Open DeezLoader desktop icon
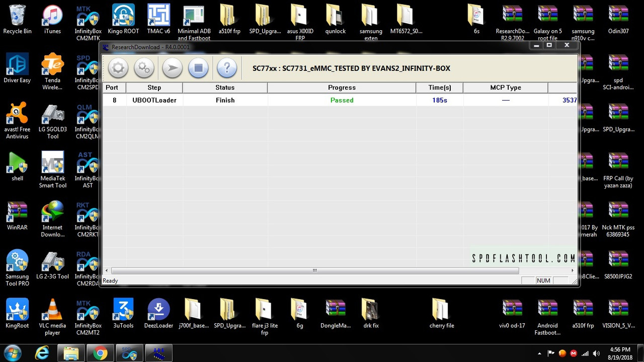This screenshot has height=362, width=644. pos(158,313)
